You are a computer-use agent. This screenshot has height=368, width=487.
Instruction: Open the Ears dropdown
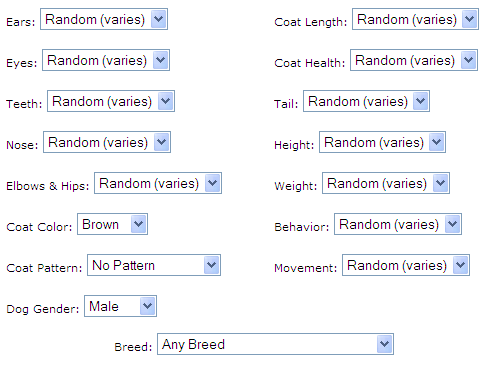pyautogui.click(x=104, y=19)
